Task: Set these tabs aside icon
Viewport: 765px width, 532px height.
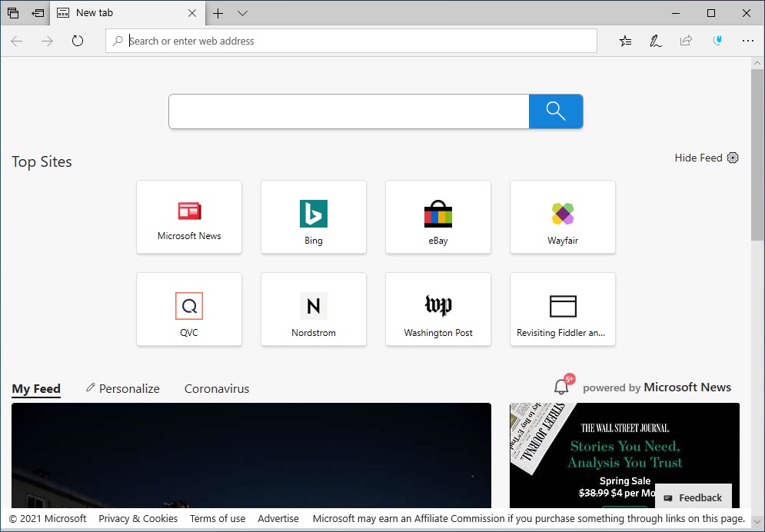Action: click(38, 13)
